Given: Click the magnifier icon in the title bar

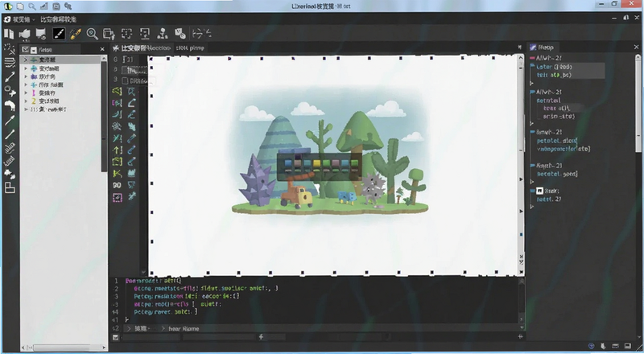Looking at the screenshot, I should pos(31,6).
